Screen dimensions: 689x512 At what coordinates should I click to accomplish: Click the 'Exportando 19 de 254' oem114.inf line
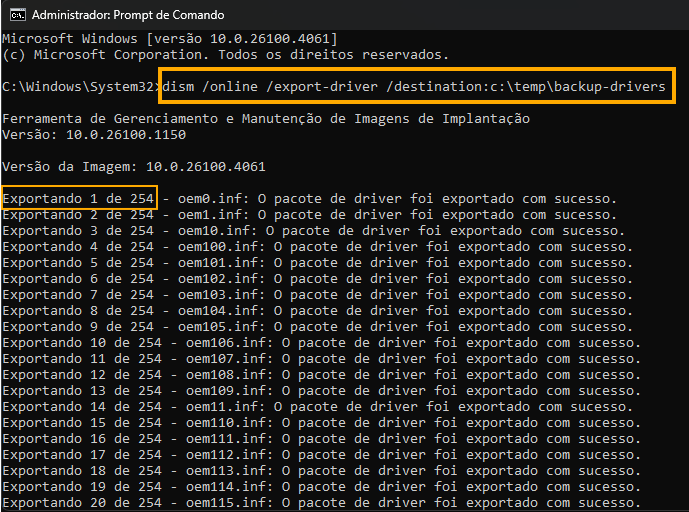pyautogui.click(x=322, y=487)
